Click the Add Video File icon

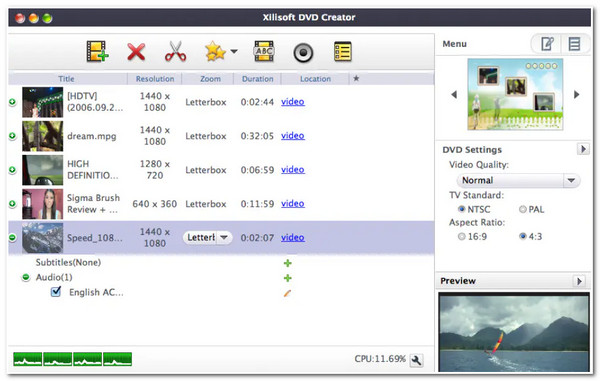coord(97,51)
